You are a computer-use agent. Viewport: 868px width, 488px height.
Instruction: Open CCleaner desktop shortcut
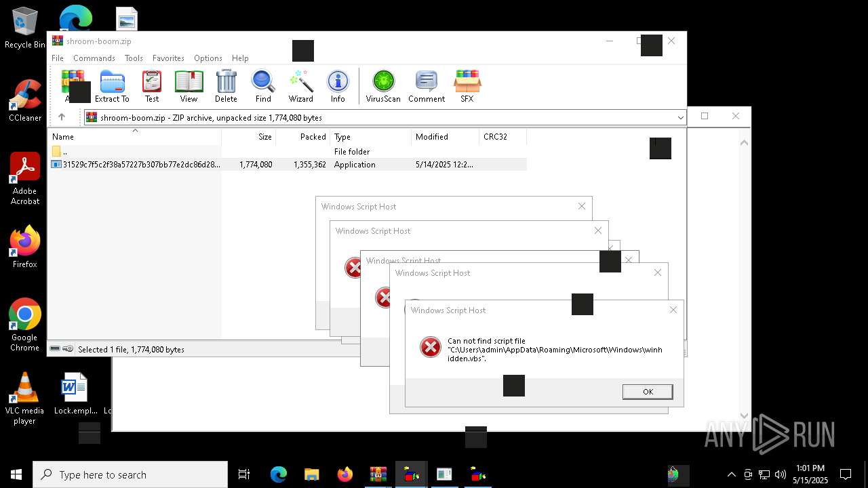(25, 101)
